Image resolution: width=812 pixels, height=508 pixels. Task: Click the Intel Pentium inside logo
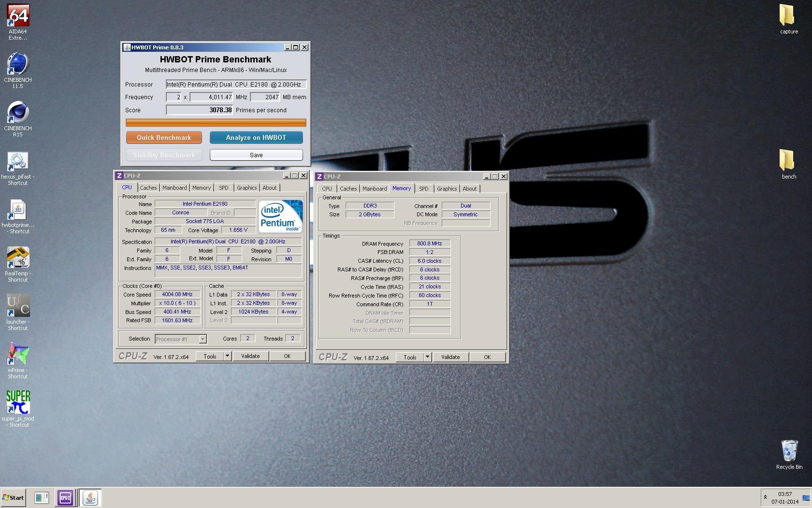point(280,216)
